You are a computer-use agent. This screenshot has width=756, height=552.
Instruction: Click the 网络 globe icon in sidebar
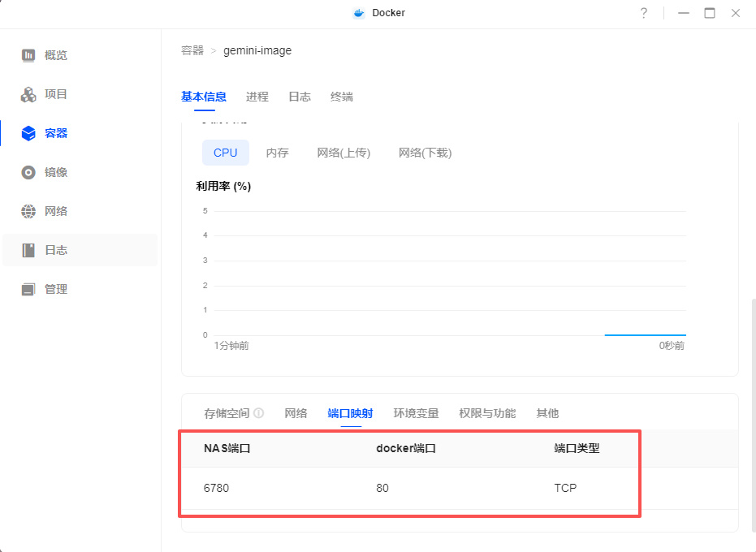pyautogui.click(x=28, y=211)
